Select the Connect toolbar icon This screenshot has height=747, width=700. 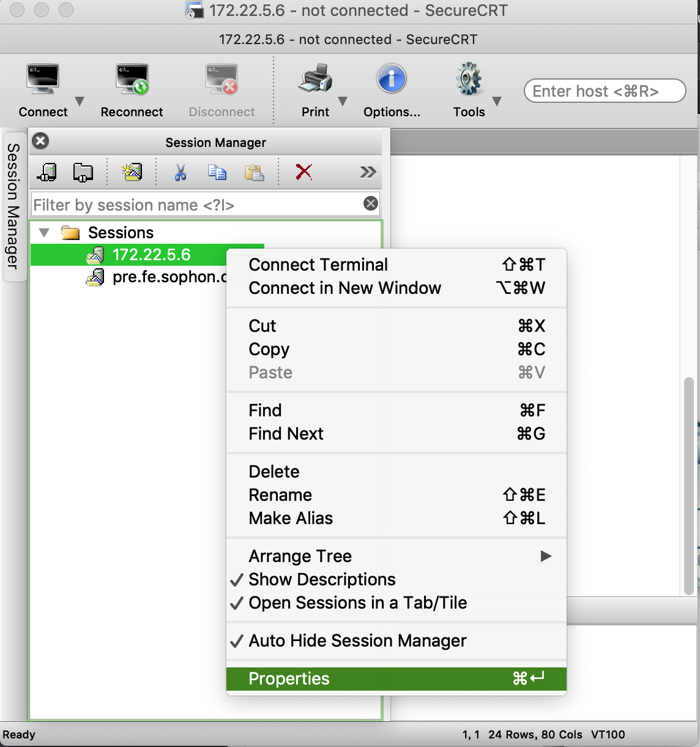tap(42, 80)
